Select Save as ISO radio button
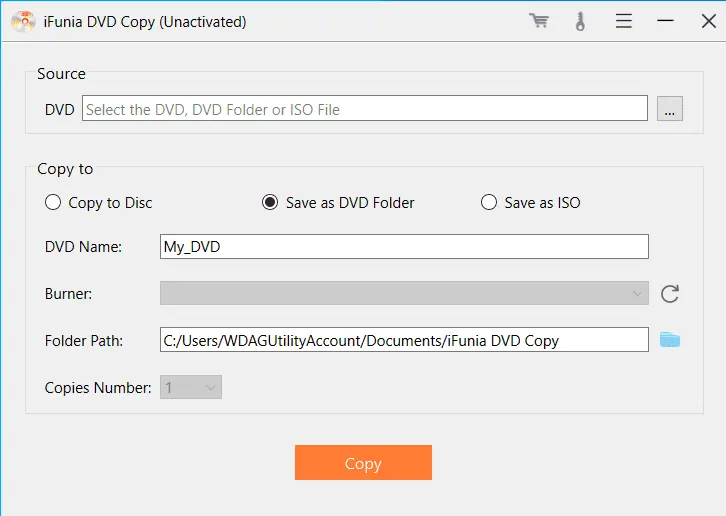The image size is (726, 516). coord(489,203)
